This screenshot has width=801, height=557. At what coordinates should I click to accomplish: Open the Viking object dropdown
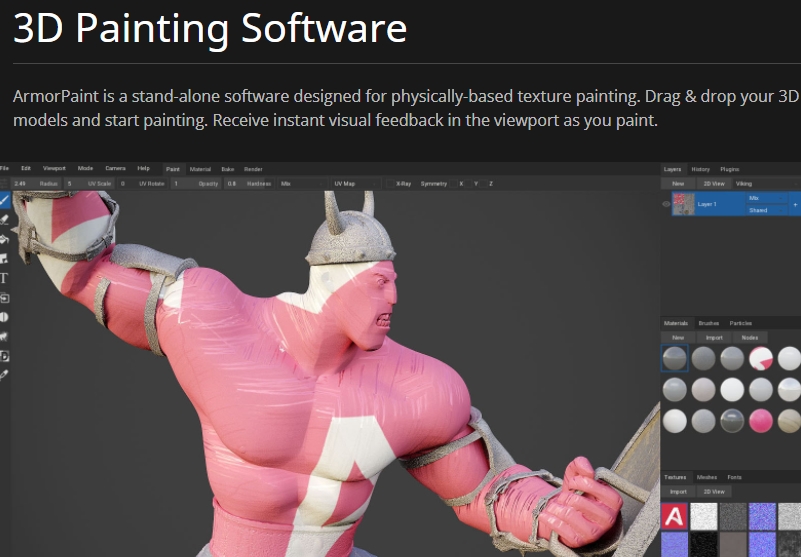[766, 183]
